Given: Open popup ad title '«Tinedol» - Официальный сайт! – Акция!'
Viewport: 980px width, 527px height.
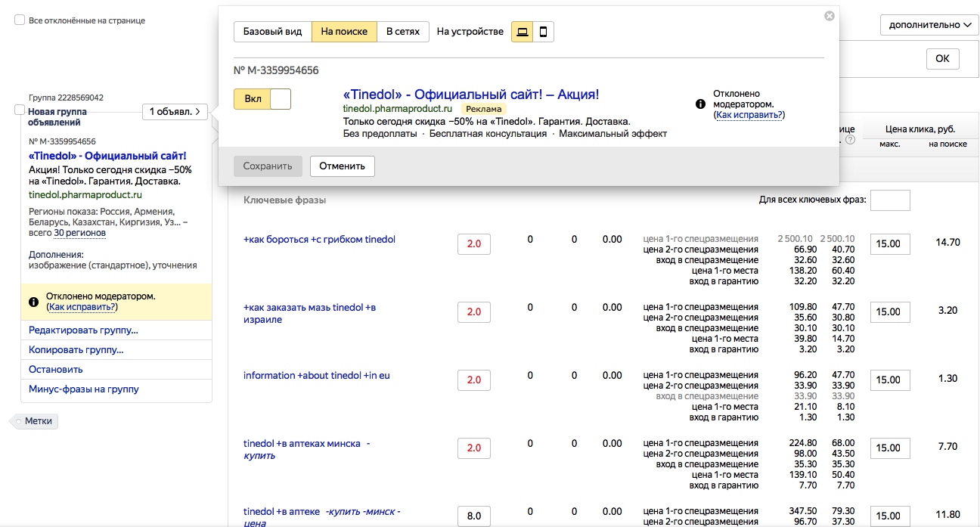Looking at the screenshot, I should click(471, 95).
